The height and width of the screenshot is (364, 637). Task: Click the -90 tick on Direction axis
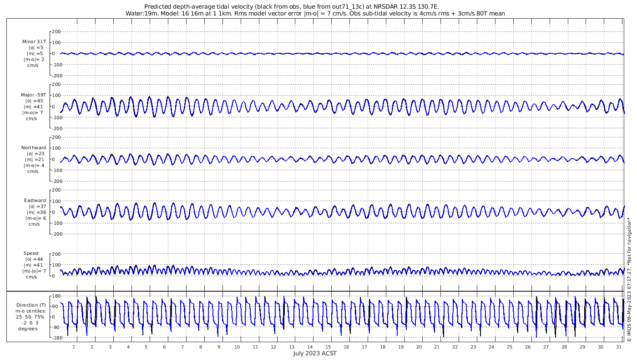pyautogui.click(x=56, y=328)
